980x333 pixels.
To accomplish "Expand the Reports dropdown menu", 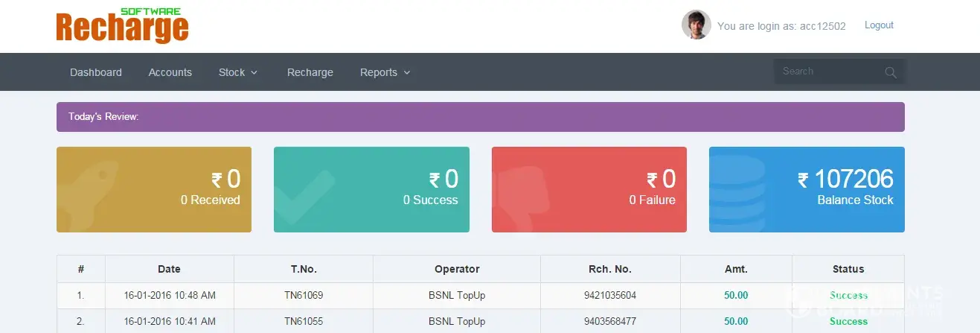I will [x=385, y=72].
